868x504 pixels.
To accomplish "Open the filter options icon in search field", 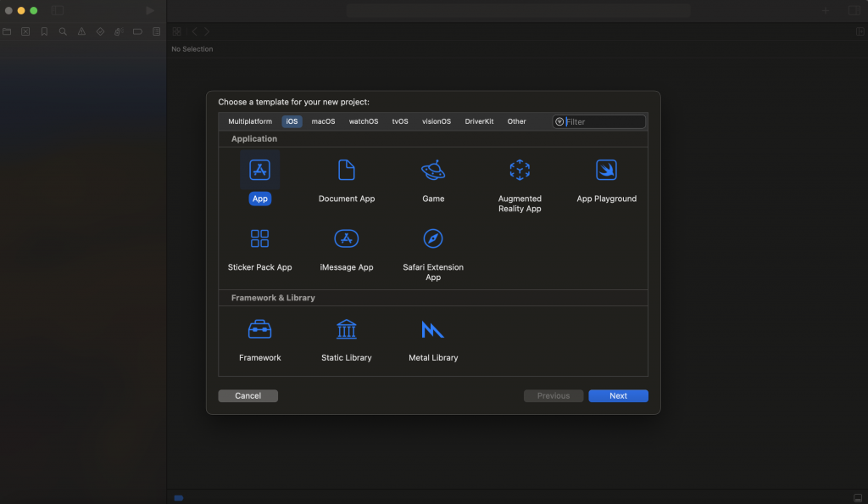I will click(559, 122).
